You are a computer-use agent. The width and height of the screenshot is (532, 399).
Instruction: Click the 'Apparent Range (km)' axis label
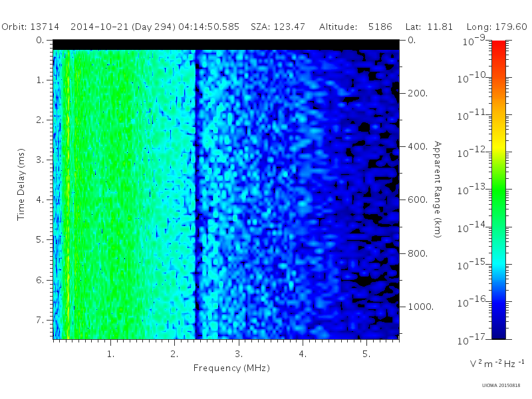point(438,190)
